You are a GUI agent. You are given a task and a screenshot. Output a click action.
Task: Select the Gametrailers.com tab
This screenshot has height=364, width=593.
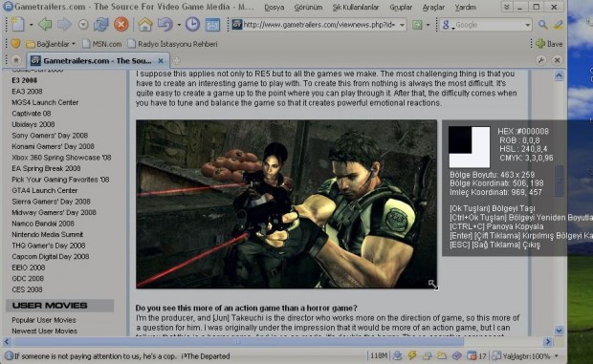98,60
